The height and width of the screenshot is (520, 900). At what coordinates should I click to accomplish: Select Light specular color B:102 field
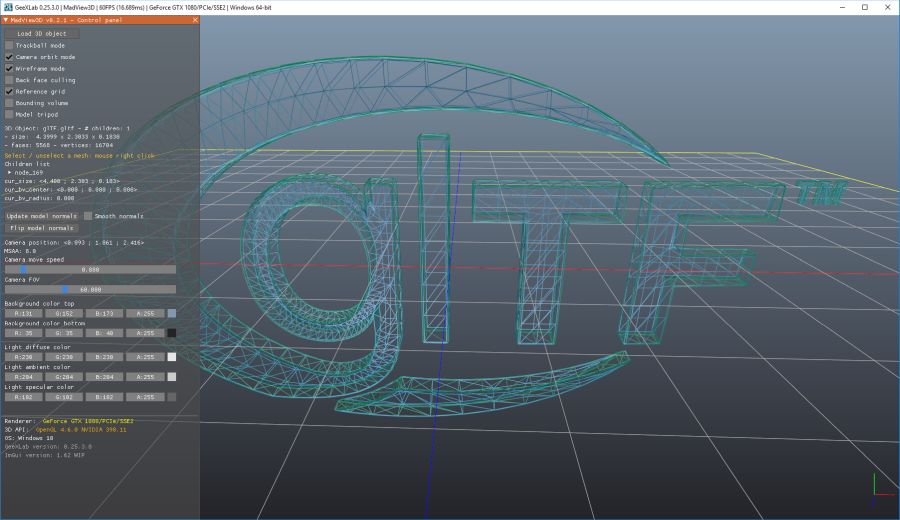click(x=104, y=397)
